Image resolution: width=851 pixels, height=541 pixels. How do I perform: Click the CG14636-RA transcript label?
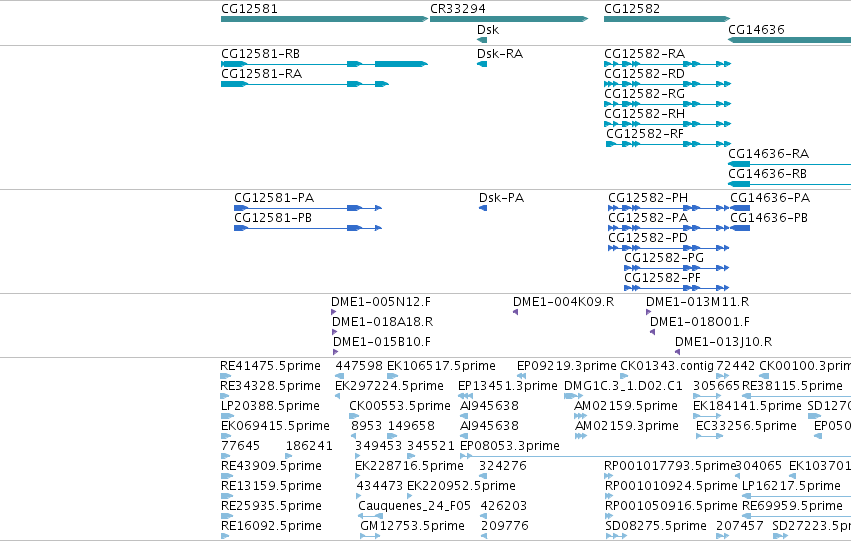(769, 154)
